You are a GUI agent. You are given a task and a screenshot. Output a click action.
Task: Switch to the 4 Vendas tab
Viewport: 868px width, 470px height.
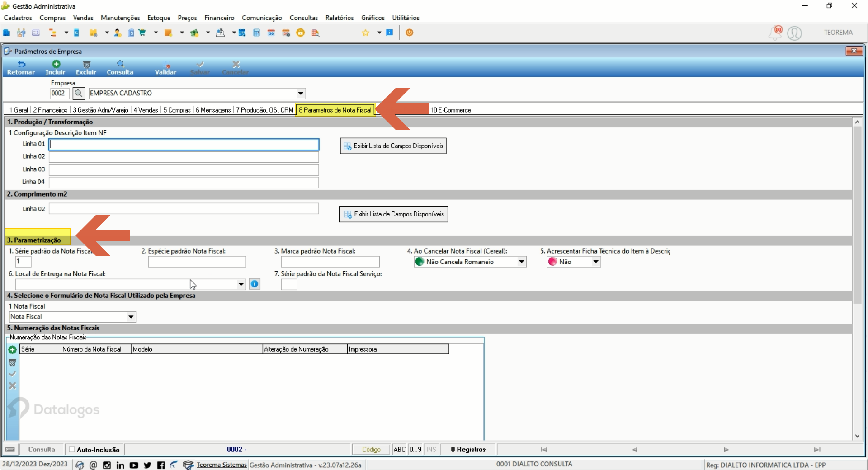point(146,110)
